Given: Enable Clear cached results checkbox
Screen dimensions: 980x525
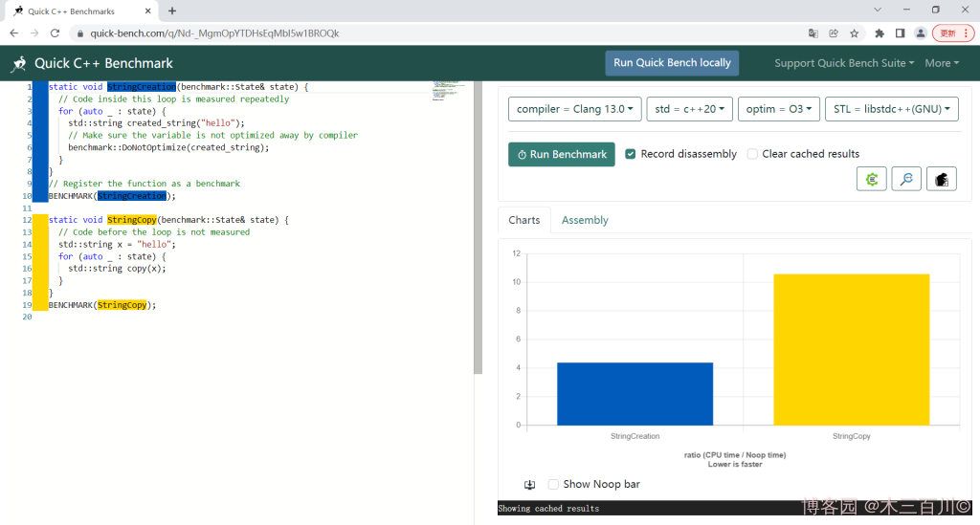Looking at the screenshot, I should [x=752, y=154].
